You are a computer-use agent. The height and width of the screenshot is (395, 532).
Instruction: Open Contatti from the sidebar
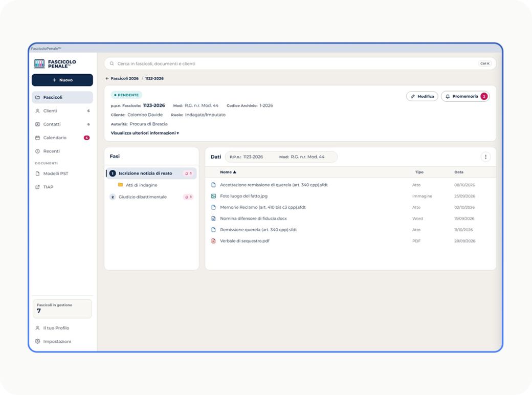point(62,124)
